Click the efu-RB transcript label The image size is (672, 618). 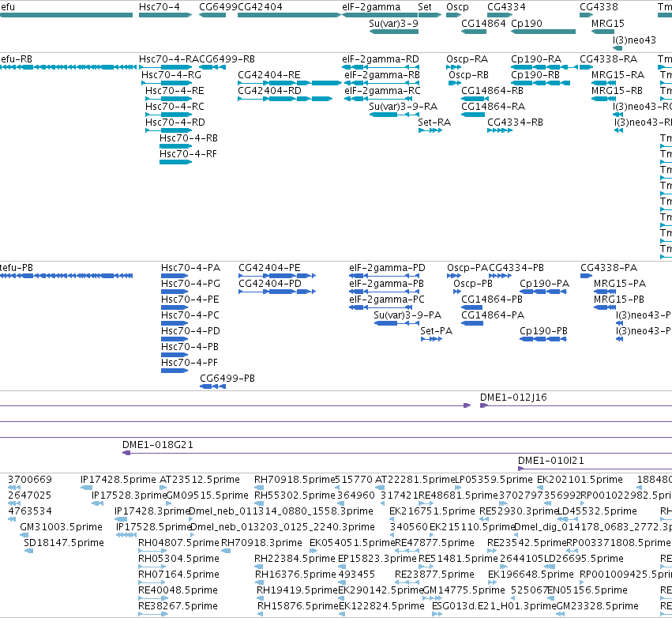[x=17, y=59]
